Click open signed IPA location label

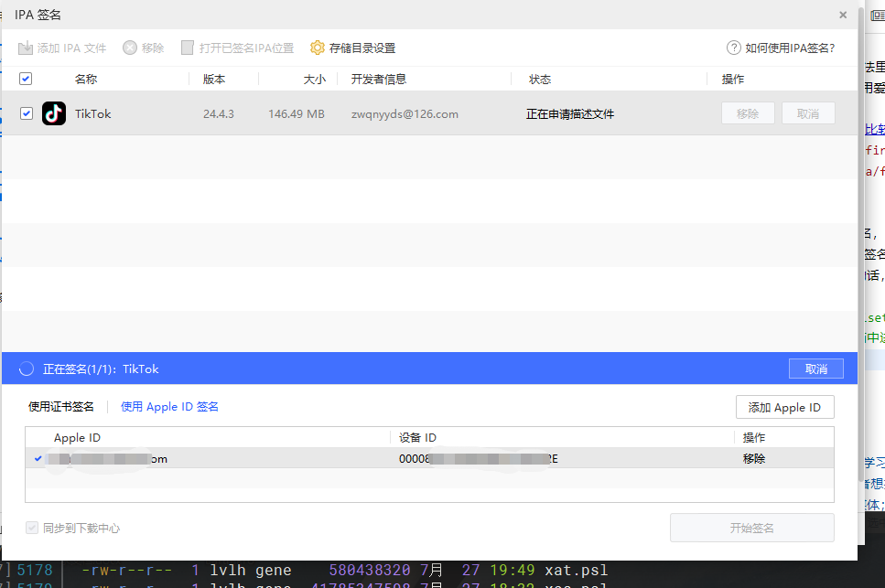[x=246, y=48]
